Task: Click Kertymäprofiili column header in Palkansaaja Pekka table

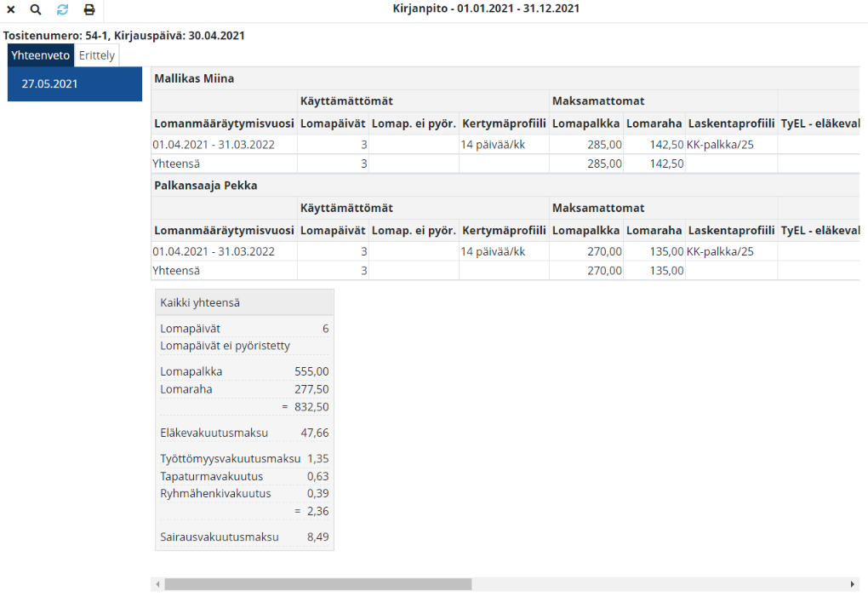Action: [503, 230]
